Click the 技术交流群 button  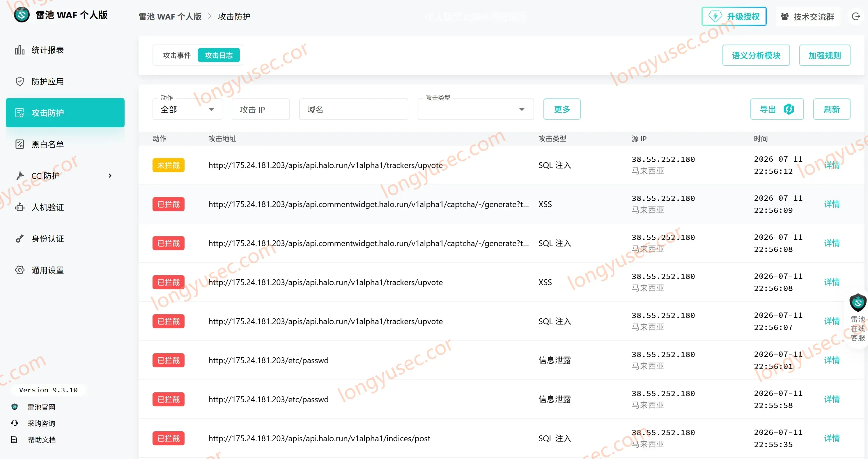point(807,16)
